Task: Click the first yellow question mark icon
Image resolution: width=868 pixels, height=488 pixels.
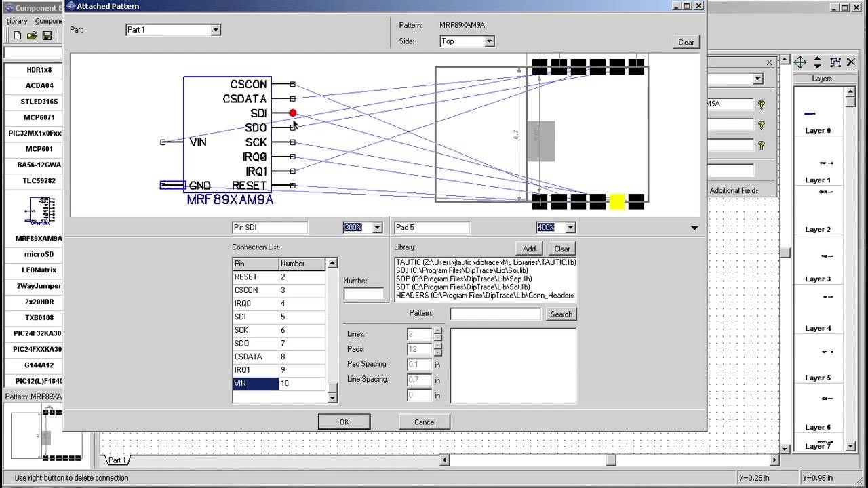Action: tap(762, 105)
